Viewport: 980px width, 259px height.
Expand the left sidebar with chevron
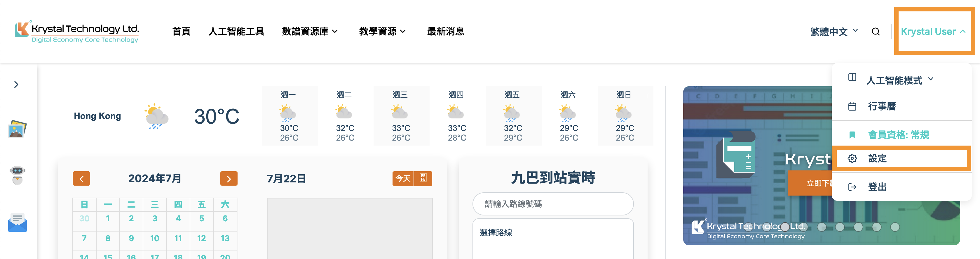coord(16,84)
